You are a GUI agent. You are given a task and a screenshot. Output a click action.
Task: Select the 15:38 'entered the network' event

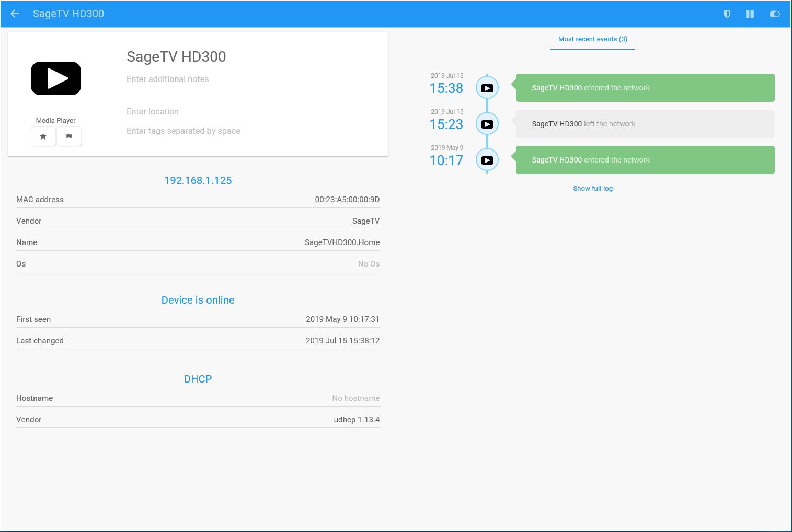[645, 88]
